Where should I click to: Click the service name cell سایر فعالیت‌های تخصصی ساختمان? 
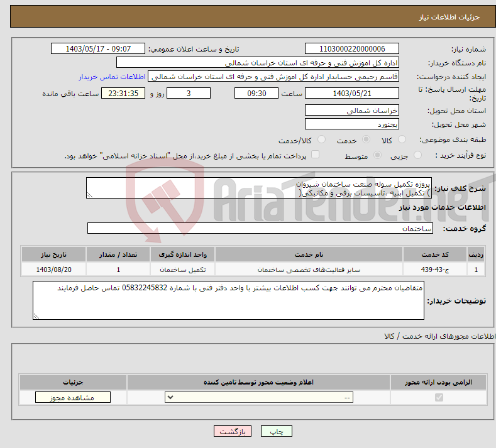[x=309, y=270]
